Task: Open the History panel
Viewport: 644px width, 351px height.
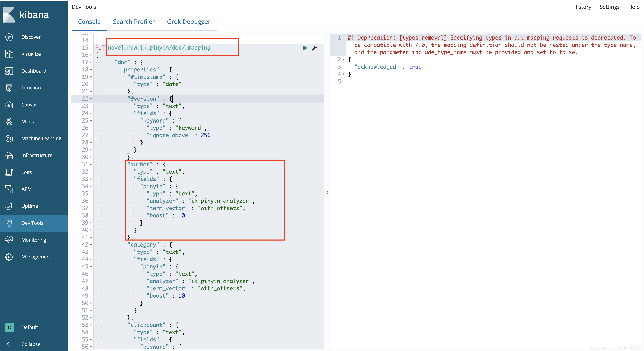Action: pyautogui.click(x=582, y=7)
